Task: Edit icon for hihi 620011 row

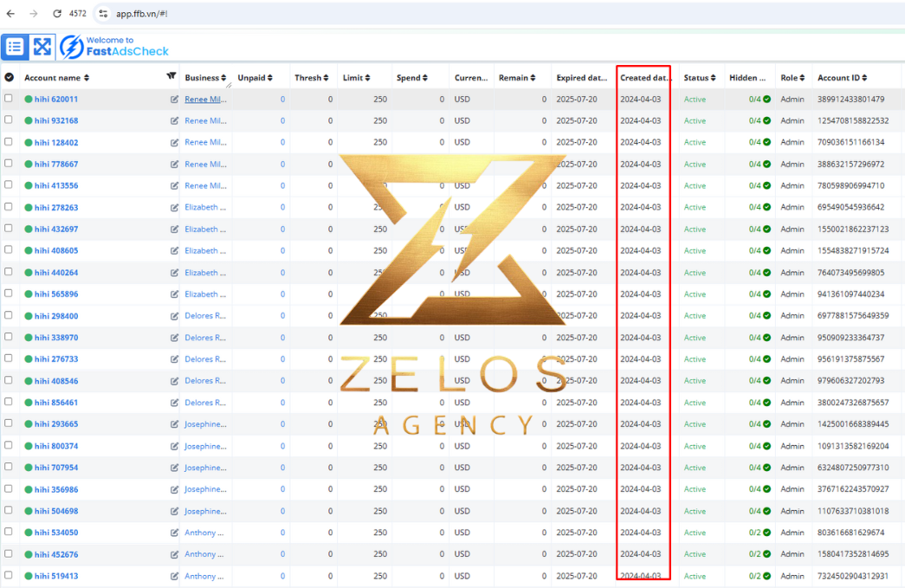Action: (174, 100)
